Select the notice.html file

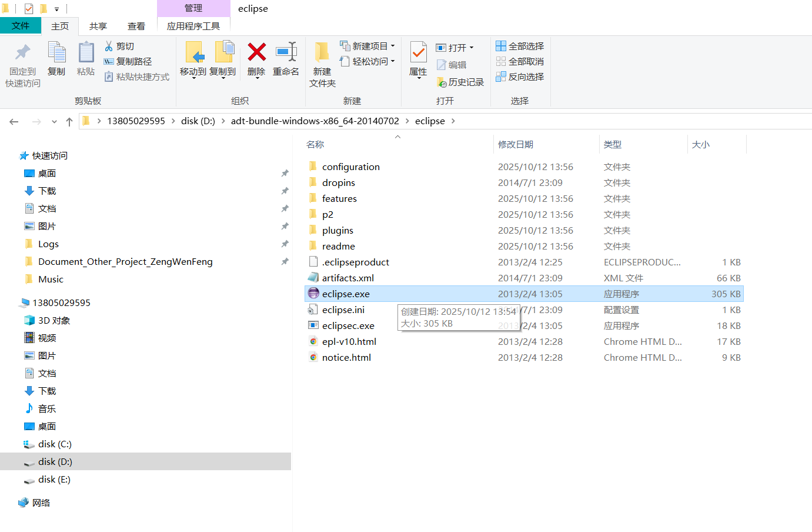tap(346, 357)
